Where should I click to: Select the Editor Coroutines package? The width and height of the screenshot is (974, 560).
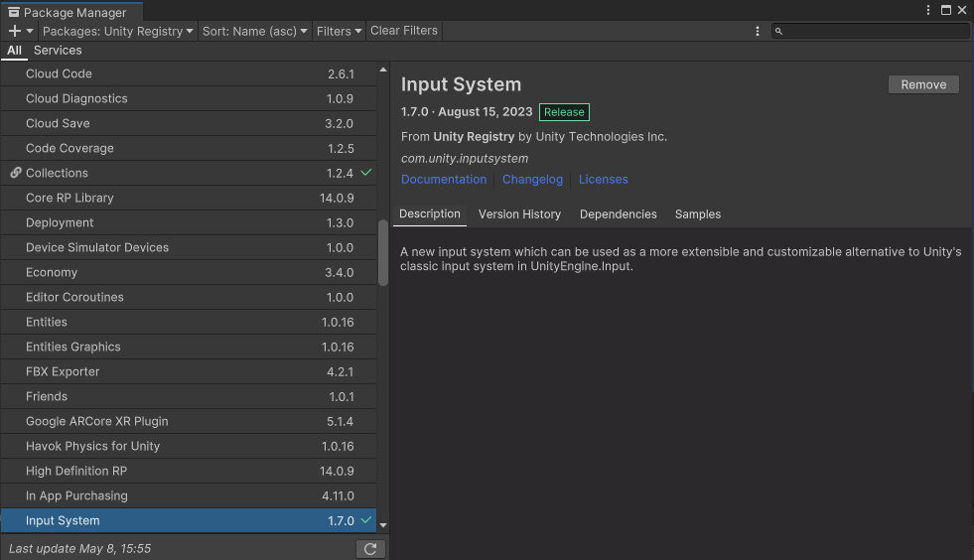[189, 298]
